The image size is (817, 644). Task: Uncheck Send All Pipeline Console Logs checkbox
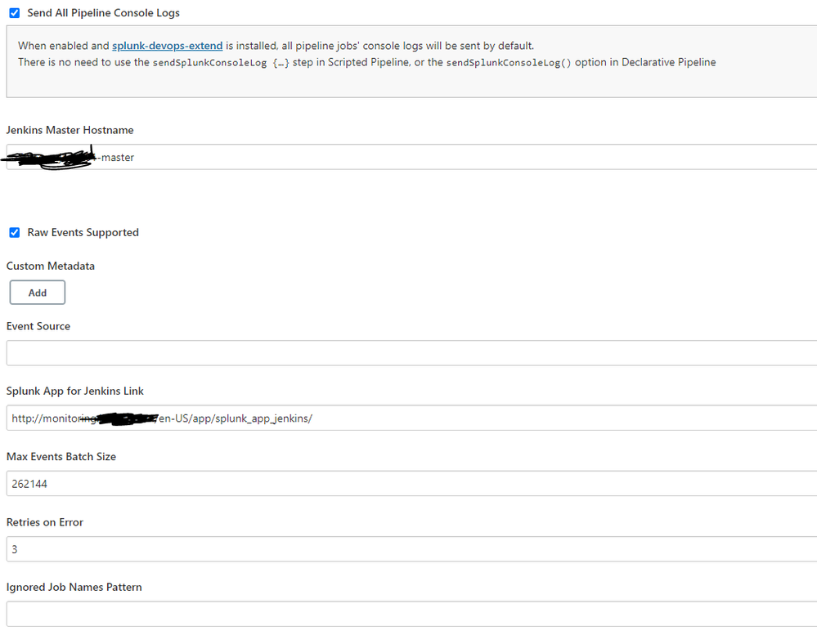(14, 13)
